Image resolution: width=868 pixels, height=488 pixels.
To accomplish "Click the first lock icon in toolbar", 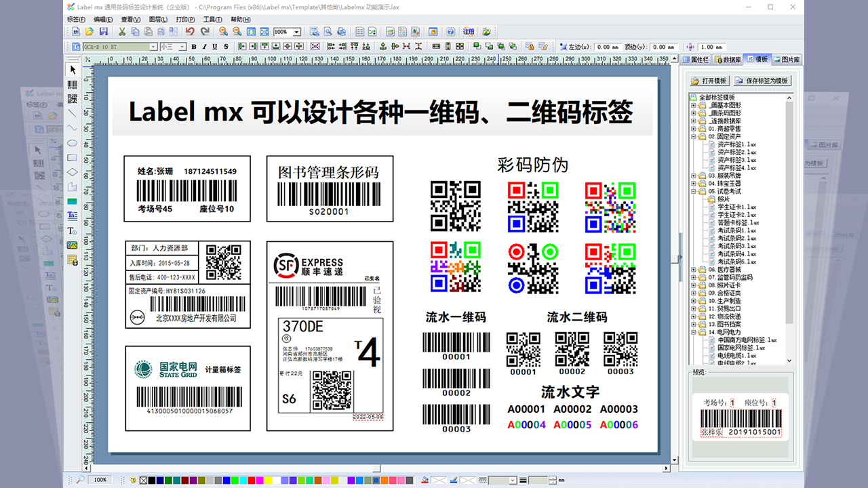I will (530, 47).
